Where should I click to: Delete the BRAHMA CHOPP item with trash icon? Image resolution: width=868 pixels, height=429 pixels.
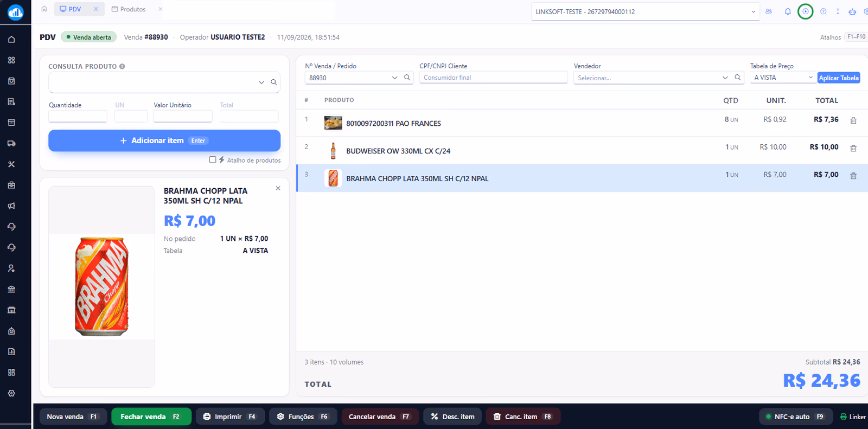(x=853, y=176)
